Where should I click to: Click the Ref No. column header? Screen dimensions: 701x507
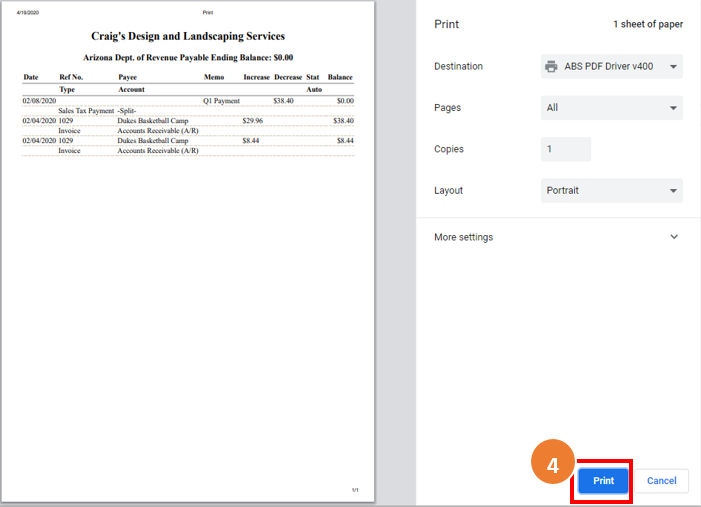point(71,77)
